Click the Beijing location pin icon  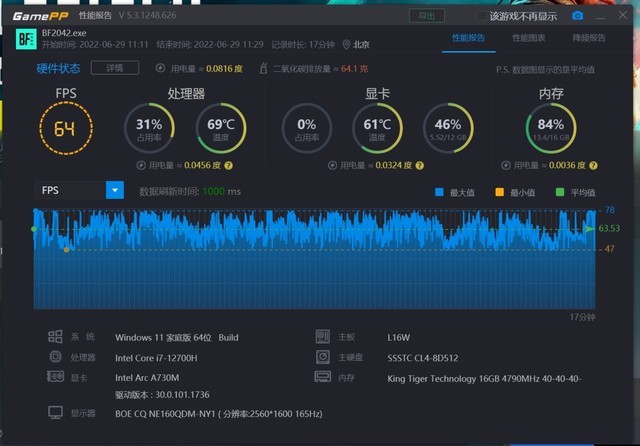click(346, 44)
